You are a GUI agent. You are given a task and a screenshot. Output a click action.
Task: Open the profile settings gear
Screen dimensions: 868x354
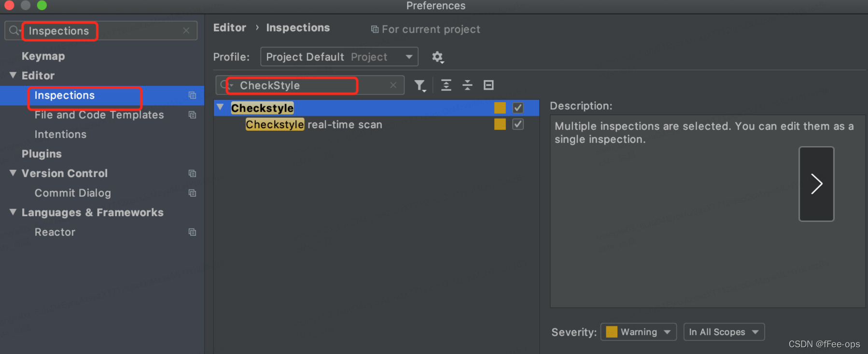click(437, 56)
